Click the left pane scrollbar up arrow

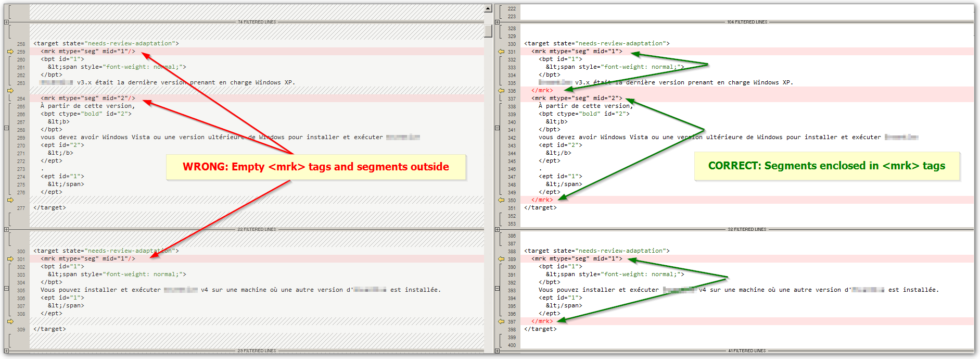488,8
